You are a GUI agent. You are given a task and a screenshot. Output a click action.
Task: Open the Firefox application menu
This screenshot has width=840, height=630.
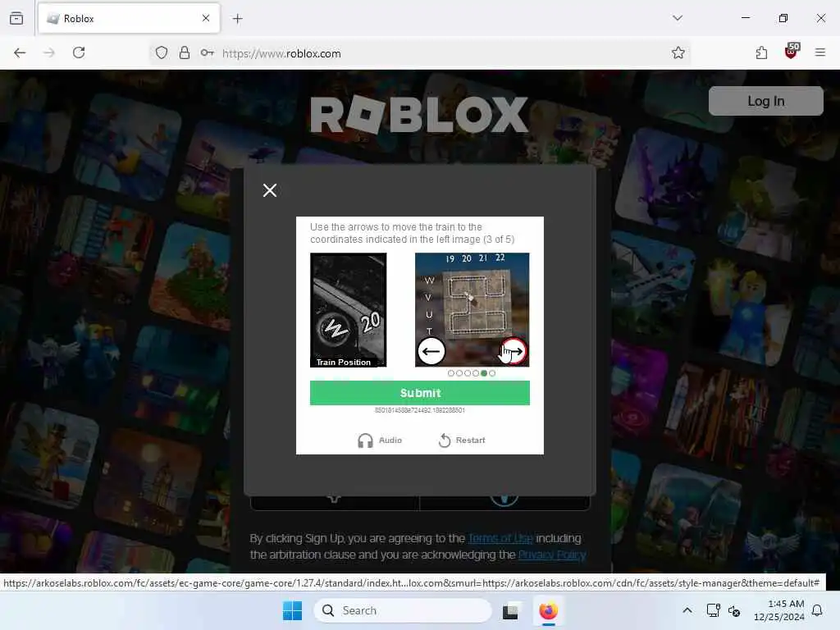(x=820, y=52)
